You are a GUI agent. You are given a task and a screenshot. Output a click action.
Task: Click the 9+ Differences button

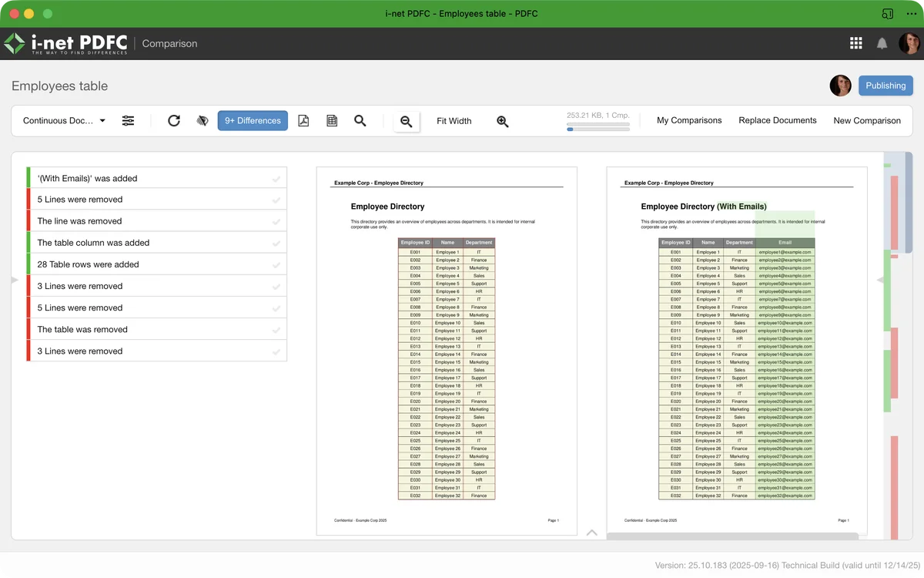(253, 121)
